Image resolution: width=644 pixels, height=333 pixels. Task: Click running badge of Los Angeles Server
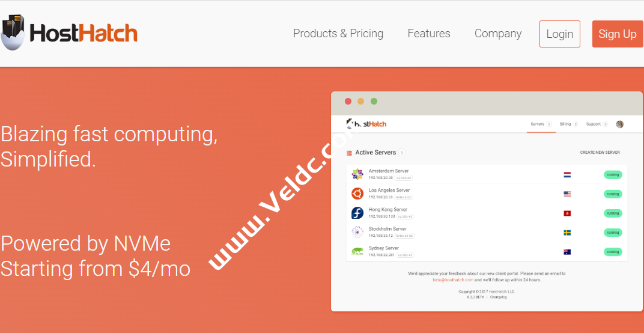click(x=613, y=194)
